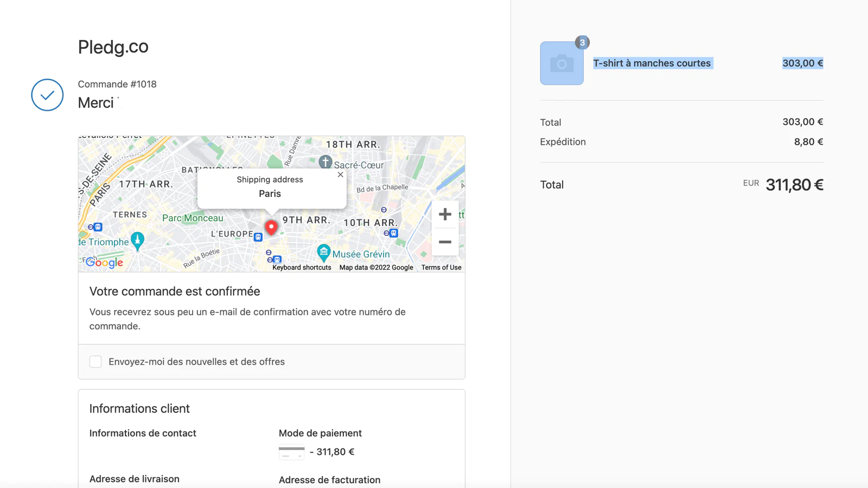Open the map Terms of Use link
The height and width of the screenshot is (488, 868).
tap(441, 267)
